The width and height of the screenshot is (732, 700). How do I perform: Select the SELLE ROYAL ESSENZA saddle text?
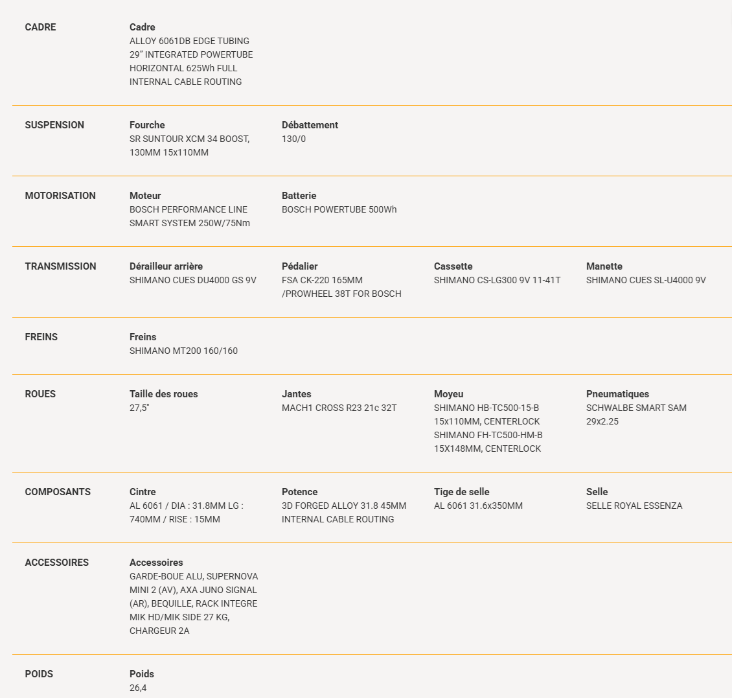(634, 506)
